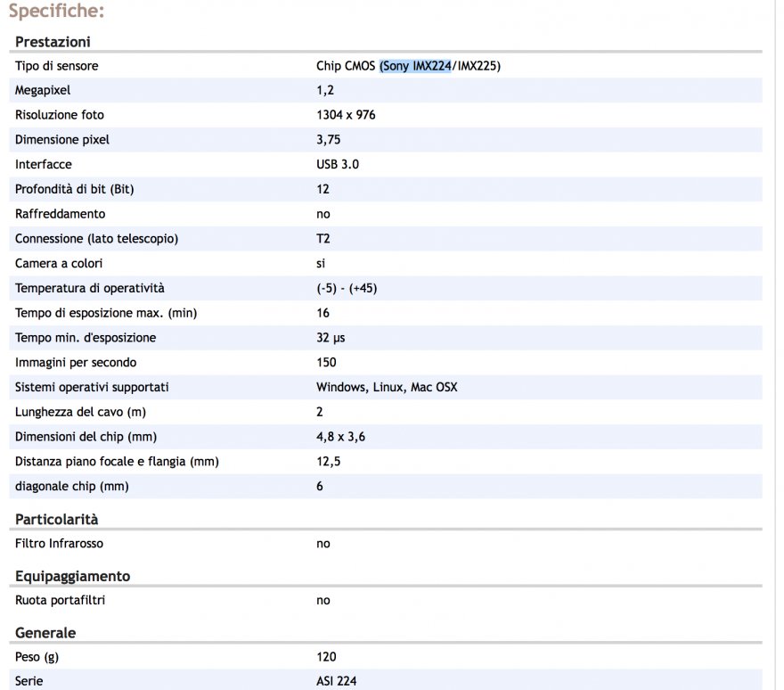Click the Particolarità section header
Screen dimensions: 784x690
pos(57,519)
